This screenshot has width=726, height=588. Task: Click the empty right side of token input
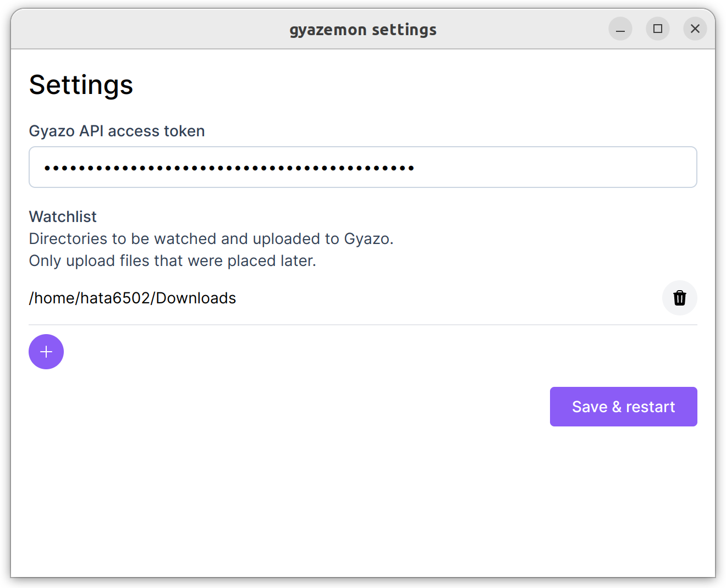click(x=555, y=167)
